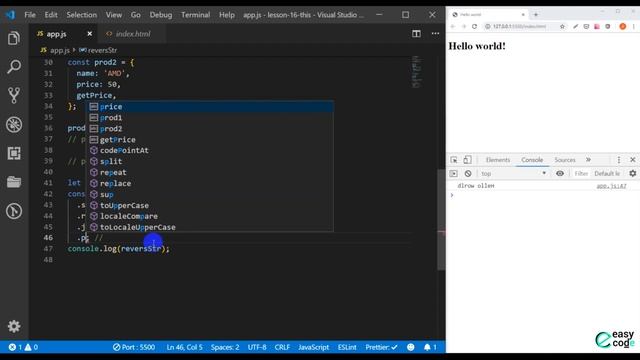Choose price from suggestion list
Image resolution: width=640 pixels, height=360 pixels.
pos(211,107)
